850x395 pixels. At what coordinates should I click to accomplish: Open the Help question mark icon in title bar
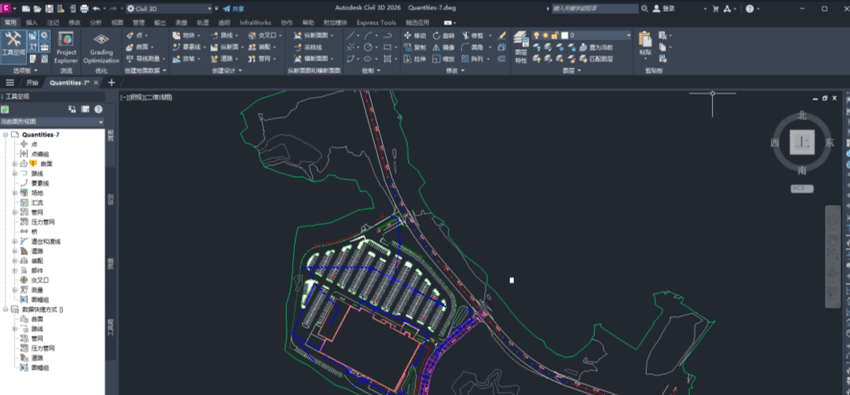coord(749,9)
